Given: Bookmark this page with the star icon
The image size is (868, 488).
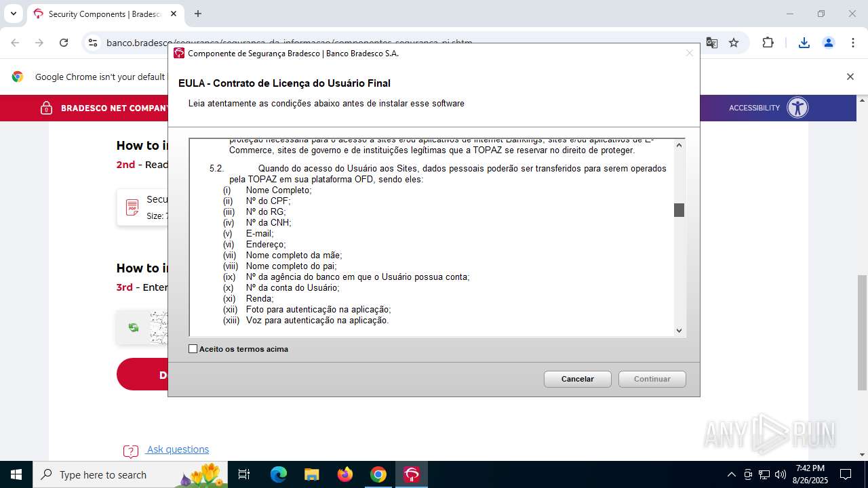Looking at the screenshot, I should point(734,43).
